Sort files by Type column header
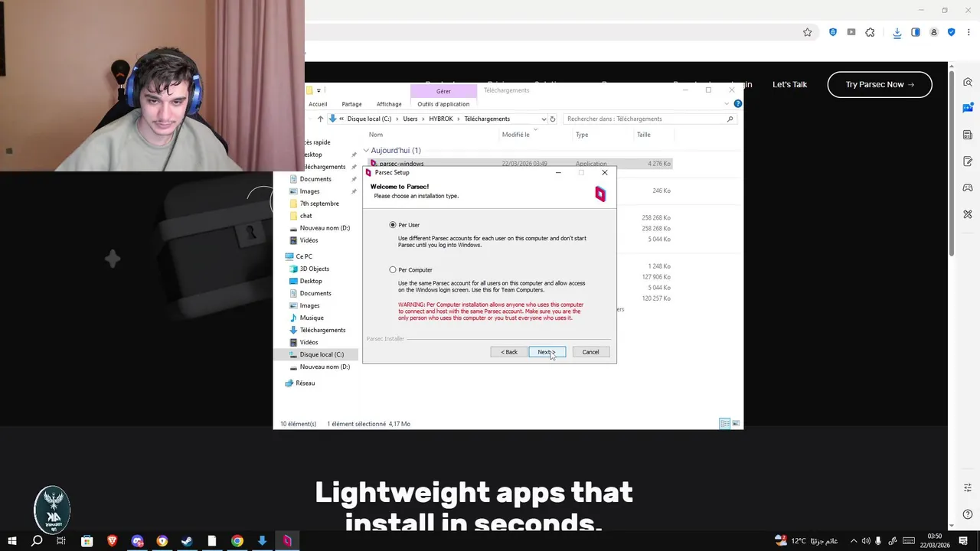 coord(582,135)
